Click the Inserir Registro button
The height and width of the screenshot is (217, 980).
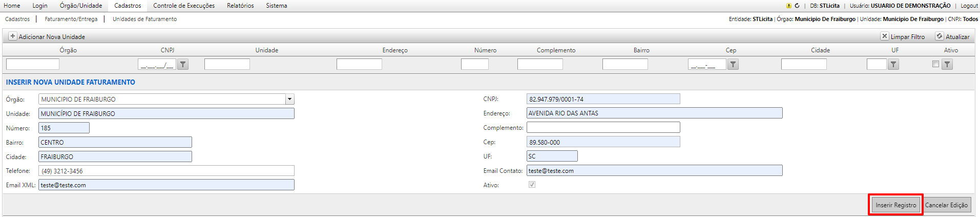tap(895, 205)
